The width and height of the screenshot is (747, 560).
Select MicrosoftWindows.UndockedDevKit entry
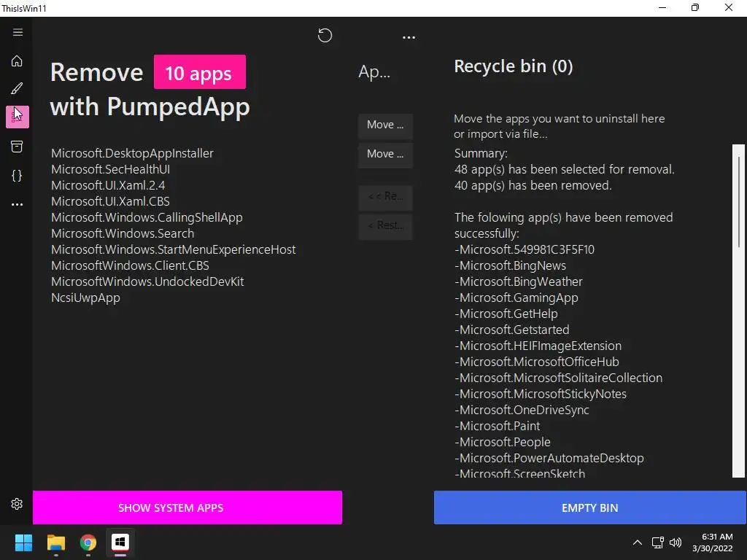(x=147, y=282)
